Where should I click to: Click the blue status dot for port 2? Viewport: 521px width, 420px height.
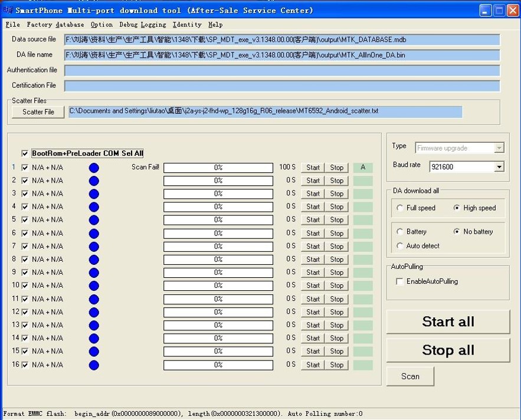click(x=94, y=181)
